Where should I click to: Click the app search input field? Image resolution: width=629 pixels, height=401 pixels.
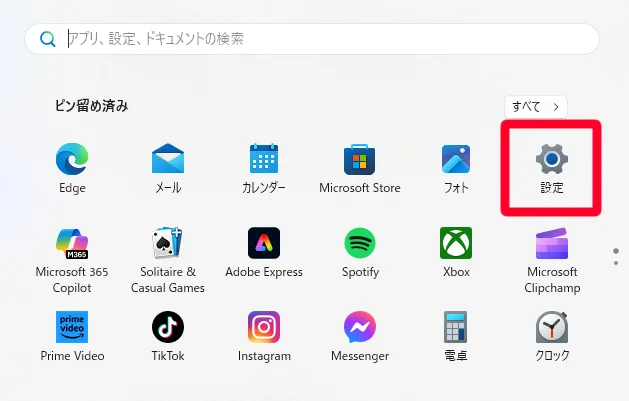tap(320, 39)
